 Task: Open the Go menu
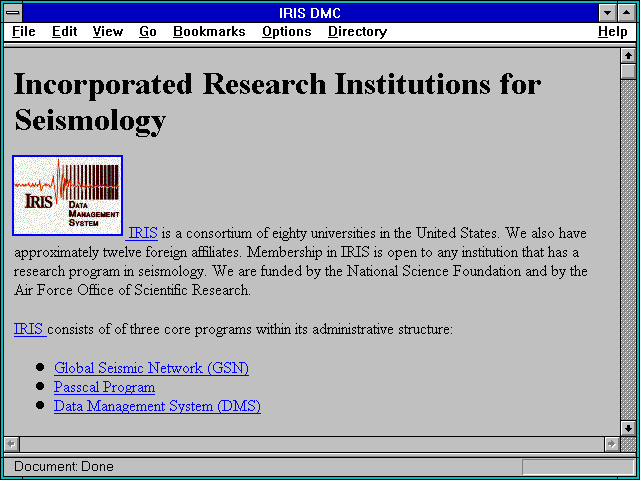pyautogui.click(x=147, y=31)
